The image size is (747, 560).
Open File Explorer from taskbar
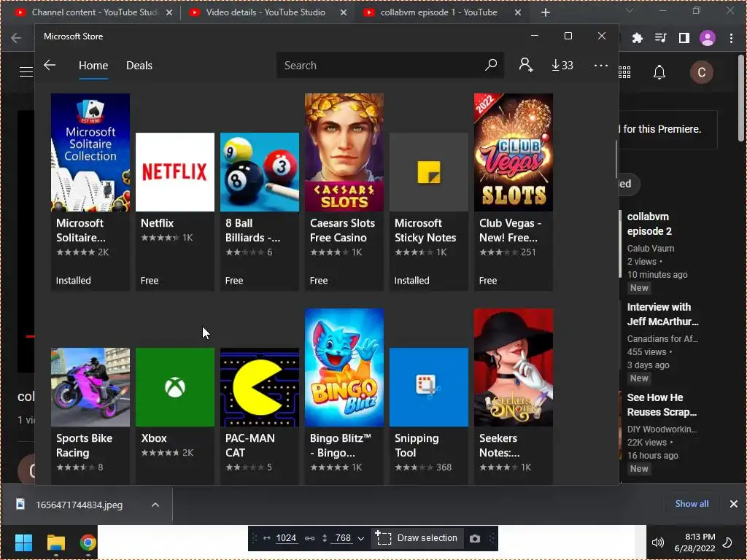coord(55,542)
